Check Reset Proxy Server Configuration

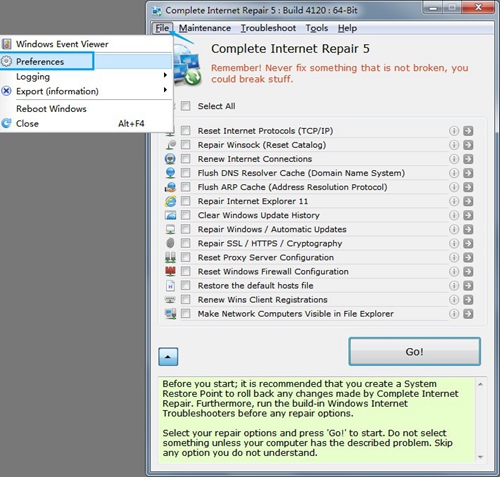pyautogui.click(x=186, y=257)
